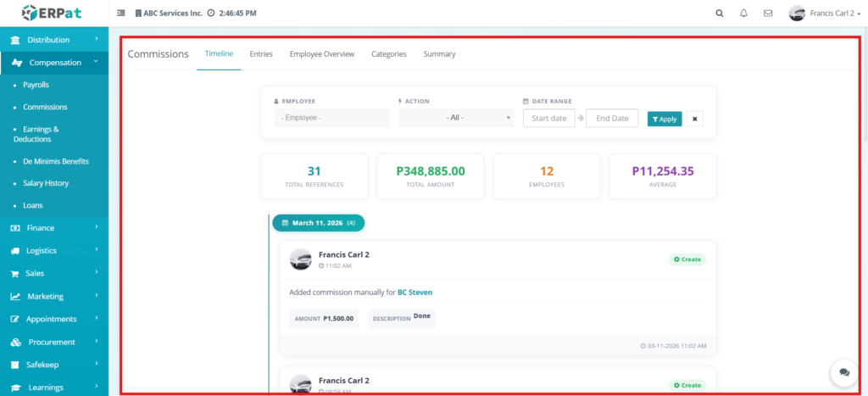
Task: Expand the Finance sidebar menu
Action: pyautogui.click(x=53, y=228)
